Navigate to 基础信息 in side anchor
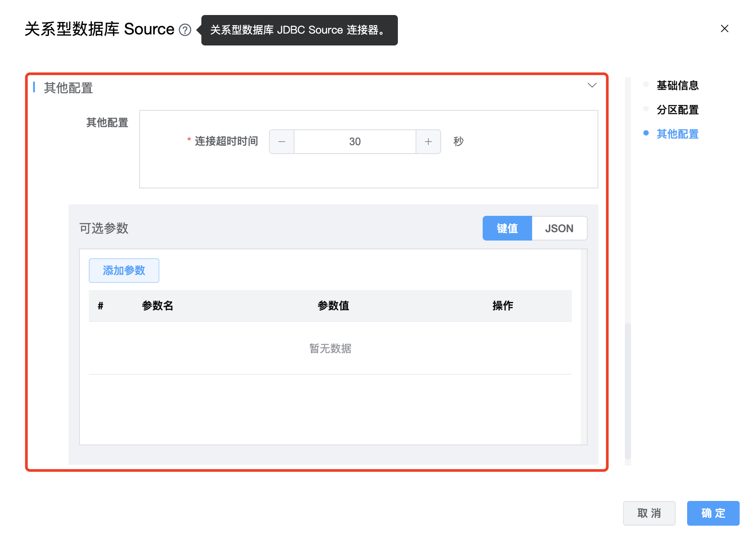This screenshot has height=542, width=756. (x=677, y=85)
